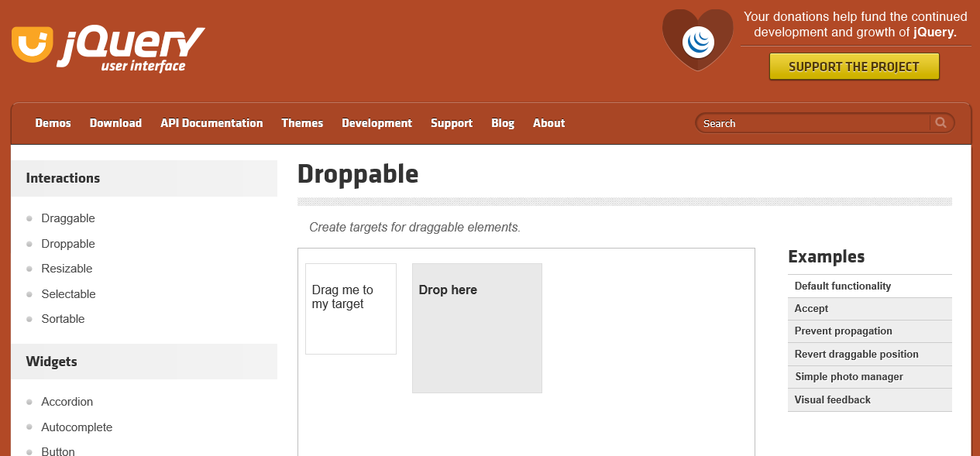Click the jQuery UI logo
980x456 pixels.
[x=108, y=48]
